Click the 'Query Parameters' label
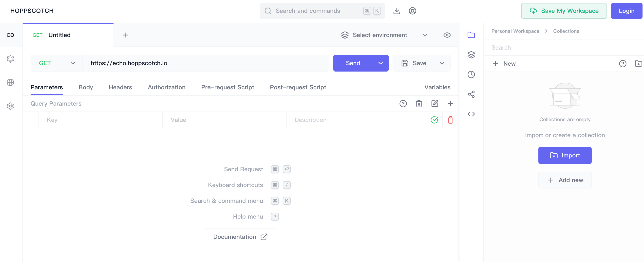Screen dimensions: 644x262 [56, 104]
